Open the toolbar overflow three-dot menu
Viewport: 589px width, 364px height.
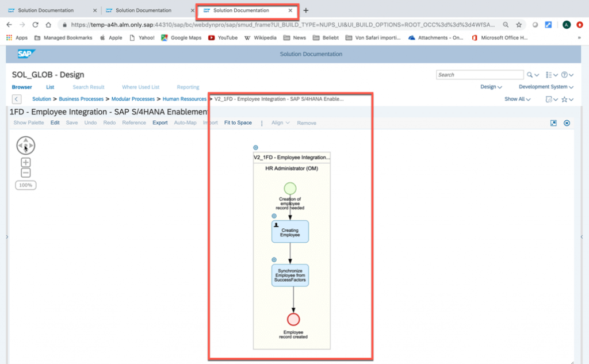(x=262, y=123)
